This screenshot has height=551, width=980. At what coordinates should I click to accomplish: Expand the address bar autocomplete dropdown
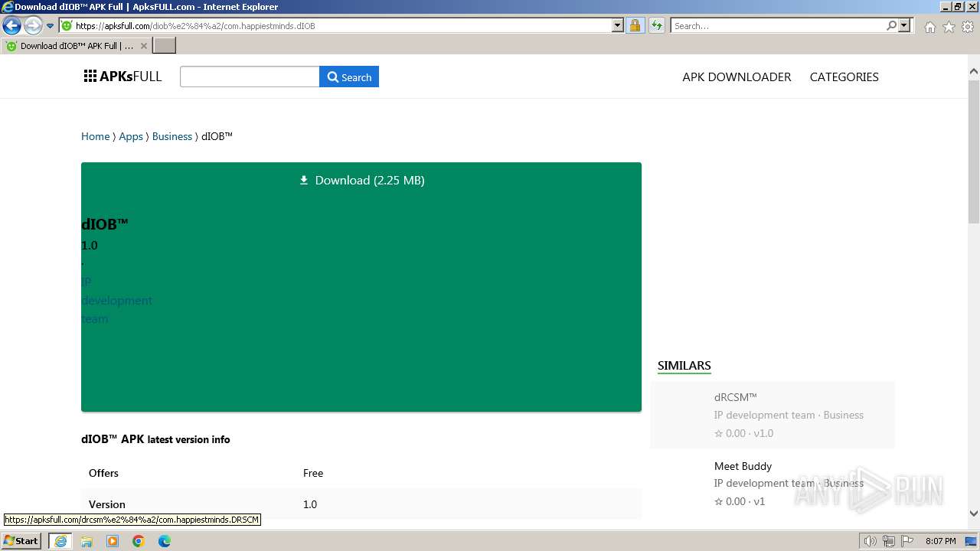(x=618, y=26)
